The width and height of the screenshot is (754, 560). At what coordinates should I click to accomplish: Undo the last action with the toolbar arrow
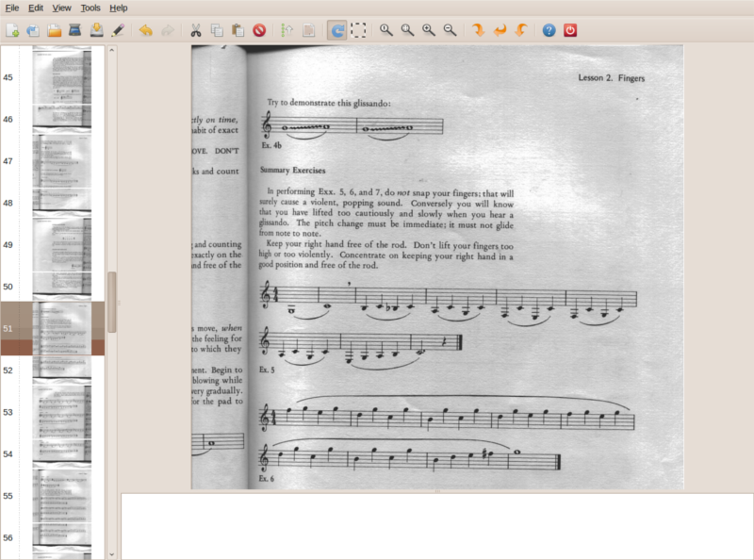click(x=145, y=30)
